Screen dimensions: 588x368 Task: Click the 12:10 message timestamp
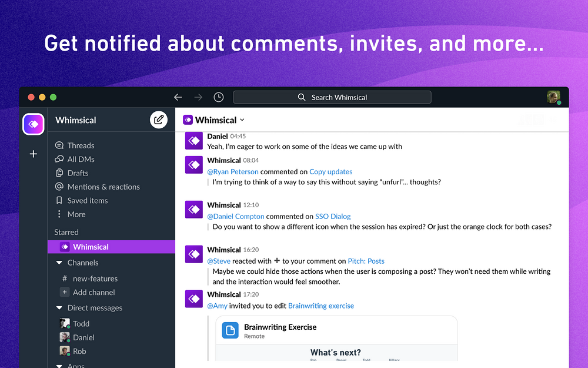[x=251, y=205]
